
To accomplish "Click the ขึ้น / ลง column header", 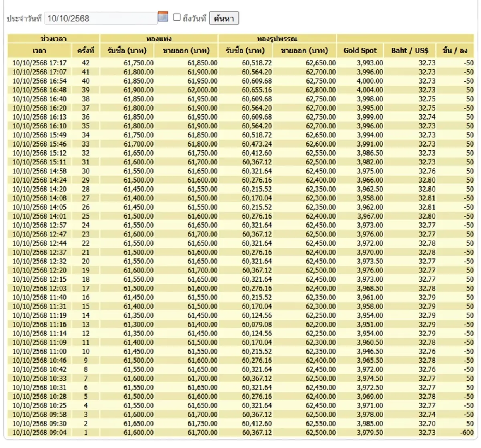I will (x=455, y=50).
